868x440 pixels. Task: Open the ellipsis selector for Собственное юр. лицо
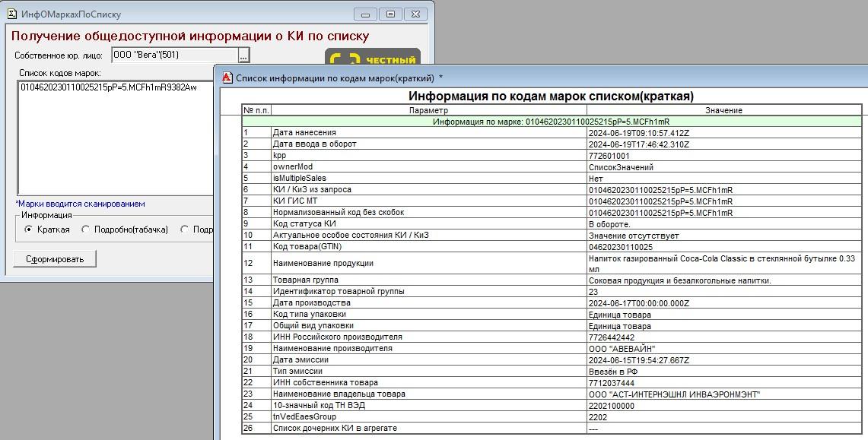coord(243,55)
